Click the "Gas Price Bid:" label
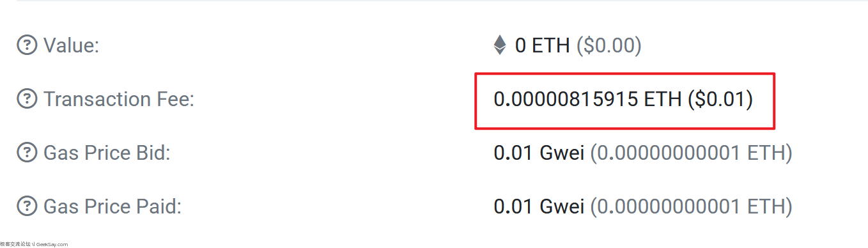 click(x=107, y=153)
